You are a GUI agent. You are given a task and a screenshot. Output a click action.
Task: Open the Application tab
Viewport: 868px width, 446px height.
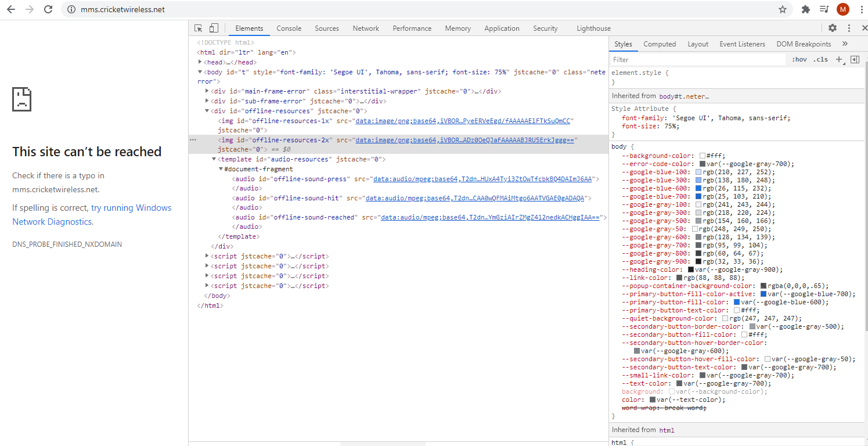[x=502, y=28]
